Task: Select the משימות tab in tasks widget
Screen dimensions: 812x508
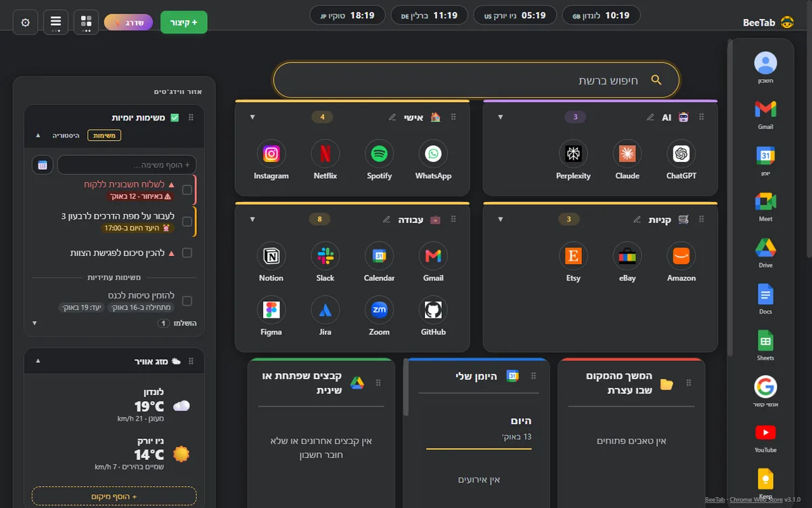Action: tap(104, 135)
